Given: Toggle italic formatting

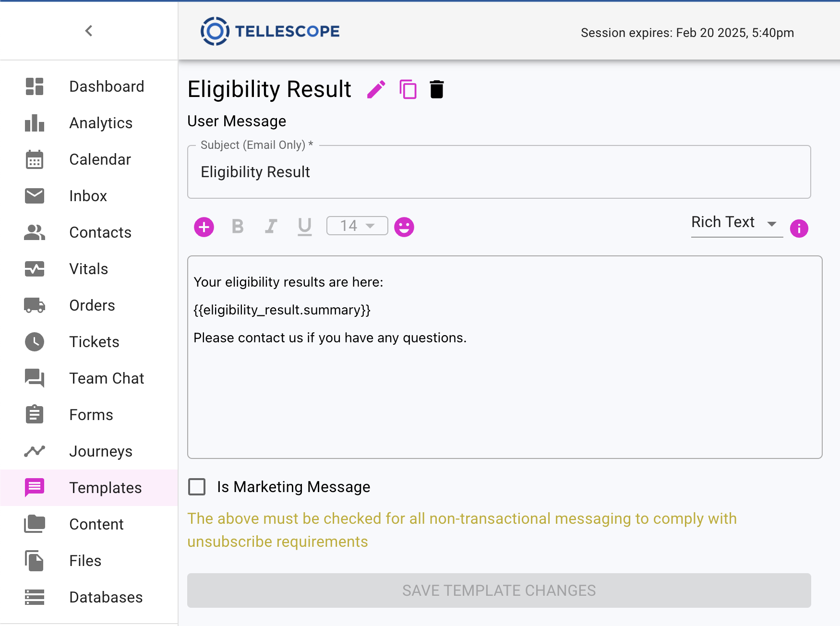Looking at the screenshot, I should click(x=271, y=226).
